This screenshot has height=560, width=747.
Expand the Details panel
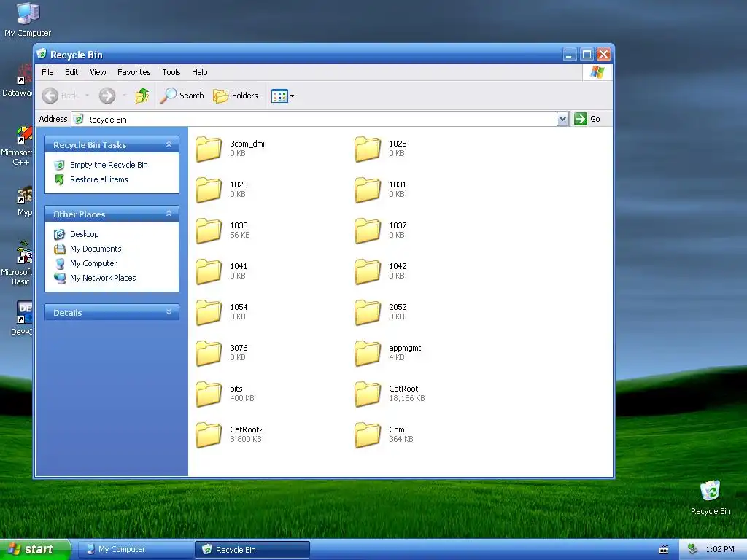169,312
